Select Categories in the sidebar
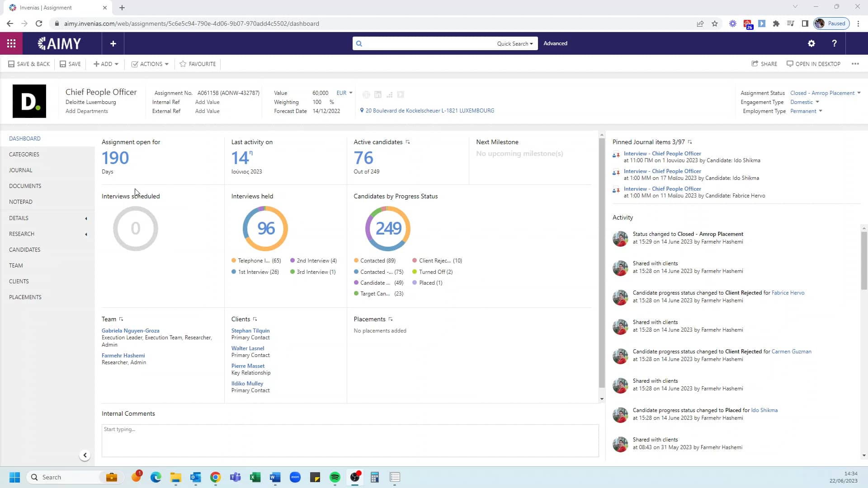Screen dimensions: 868x488 (x=24, y=155)
